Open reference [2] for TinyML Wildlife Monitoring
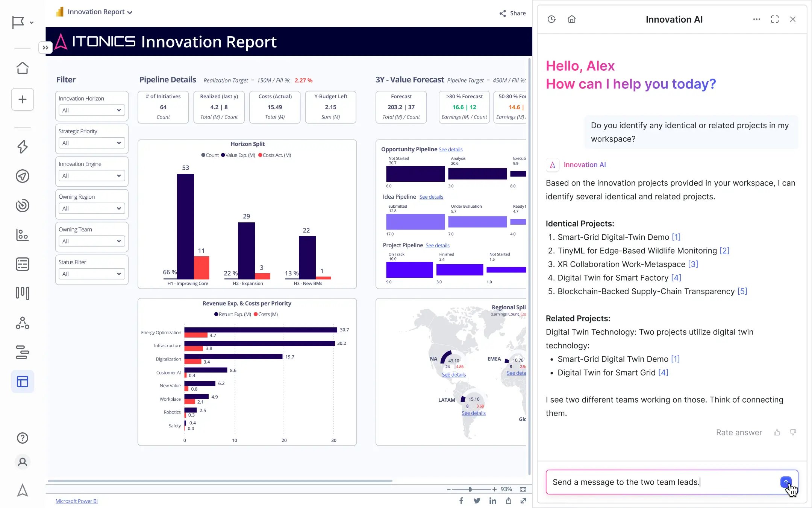 point(724,251)
